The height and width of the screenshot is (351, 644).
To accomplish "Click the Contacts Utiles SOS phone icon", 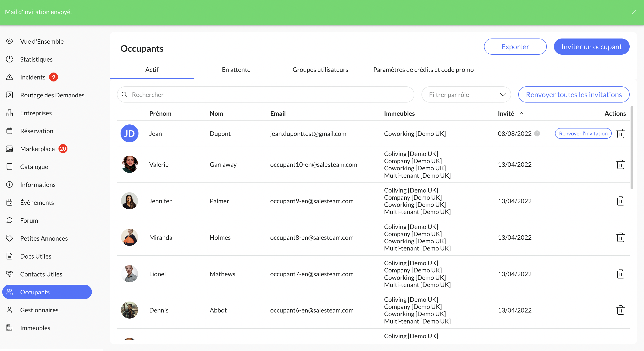I will [9, 274].
